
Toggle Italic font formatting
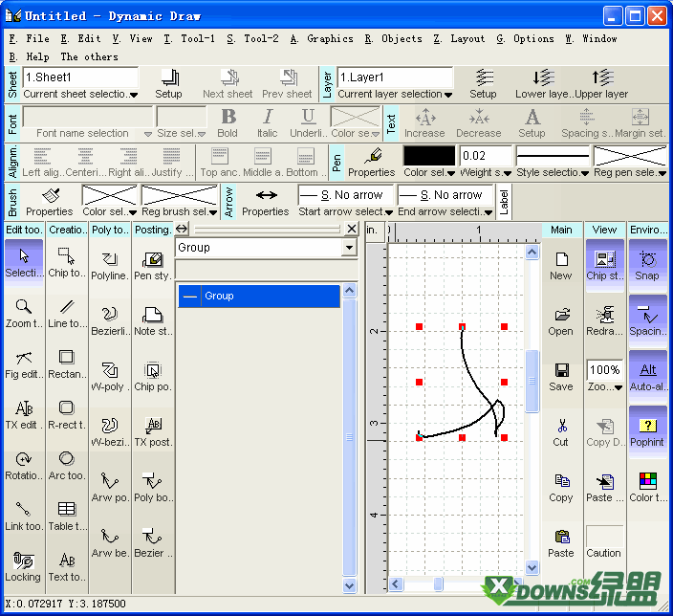(268, 122)
